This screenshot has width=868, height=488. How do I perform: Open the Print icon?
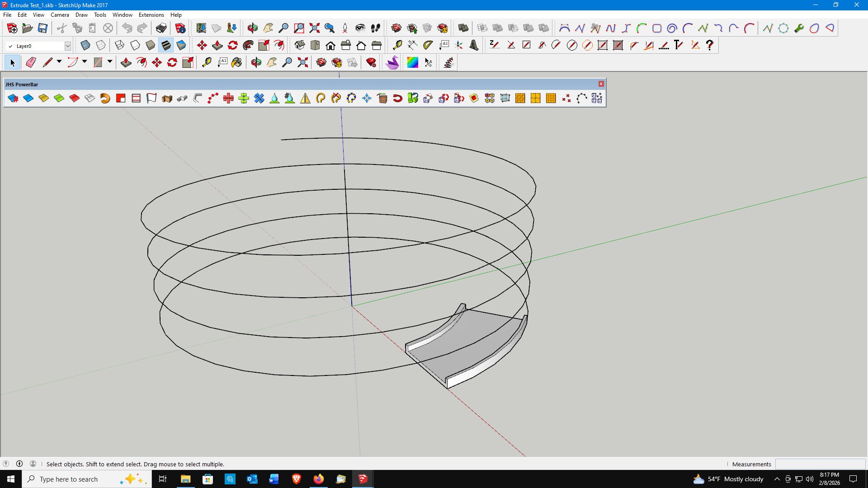[x=161, y=28]
